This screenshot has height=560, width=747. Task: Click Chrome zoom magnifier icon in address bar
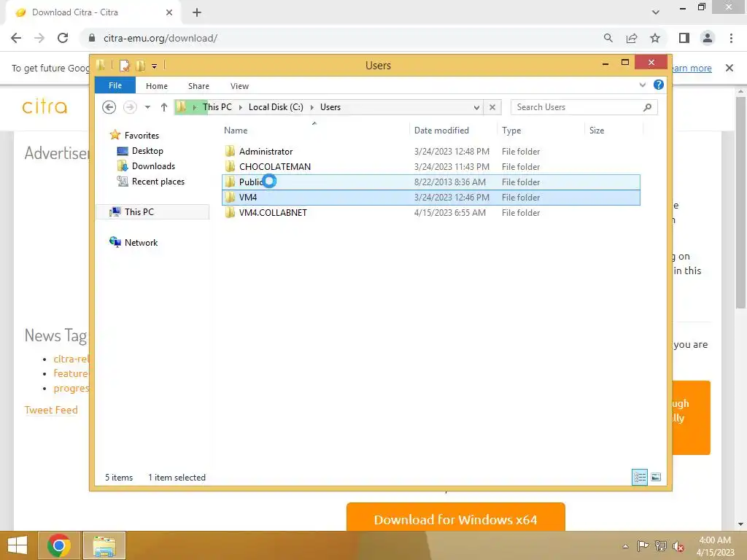click(x=608, y=38)
